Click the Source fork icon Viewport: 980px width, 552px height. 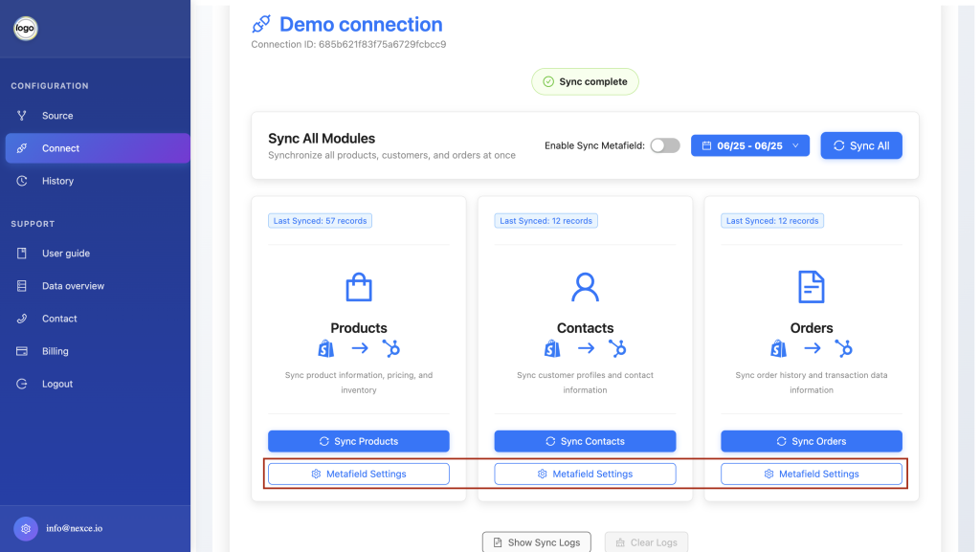click(22, 116)
